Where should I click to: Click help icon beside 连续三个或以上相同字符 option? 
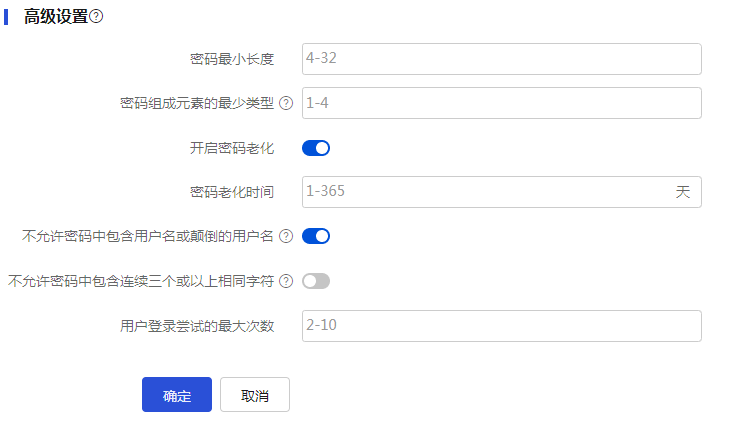(286, 281)
